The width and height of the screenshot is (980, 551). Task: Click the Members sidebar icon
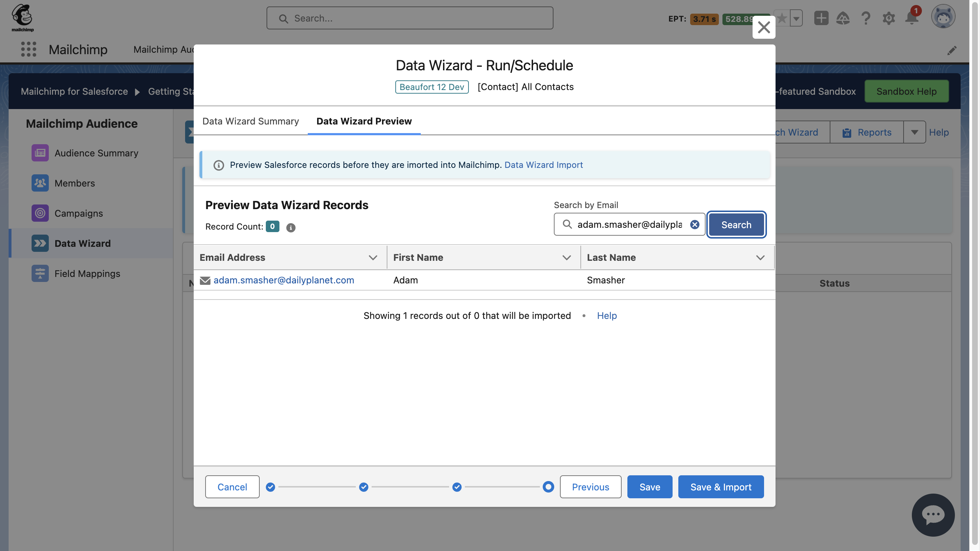40,183
